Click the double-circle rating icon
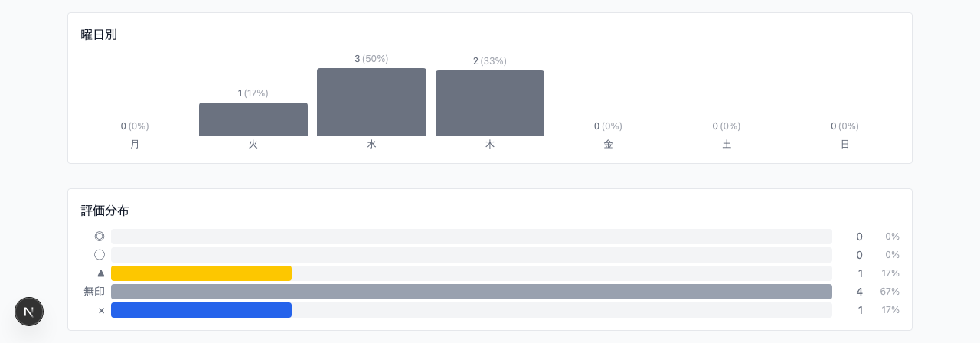This screenshot has height=343, width=980. coord(100,237)
